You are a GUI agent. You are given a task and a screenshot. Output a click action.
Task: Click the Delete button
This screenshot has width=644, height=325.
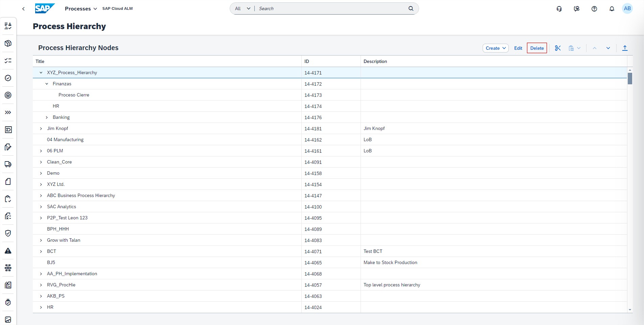tap(537, 48)
